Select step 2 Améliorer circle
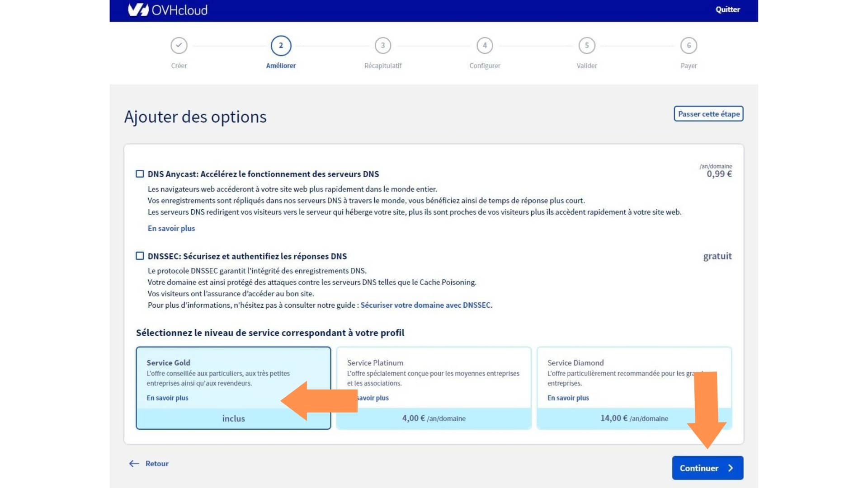Image resolution: width=868 pixels, height=488 pixels. [281, 45]
